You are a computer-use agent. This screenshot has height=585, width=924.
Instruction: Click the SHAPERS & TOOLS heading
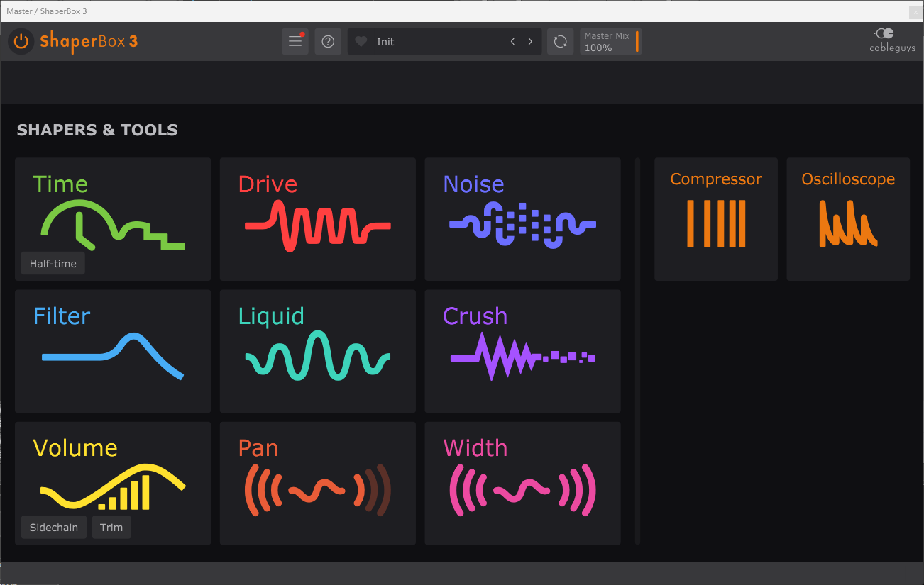pyautogui.click(x=97, y=130)
